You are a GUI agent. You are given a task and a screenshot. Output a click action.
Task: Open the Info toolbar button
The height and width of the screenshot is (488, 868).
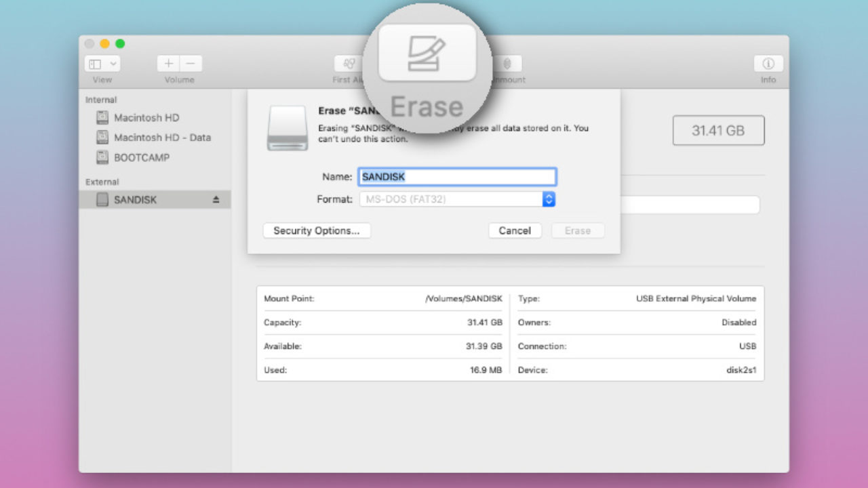pyautogui.click(x=768, y=64)
